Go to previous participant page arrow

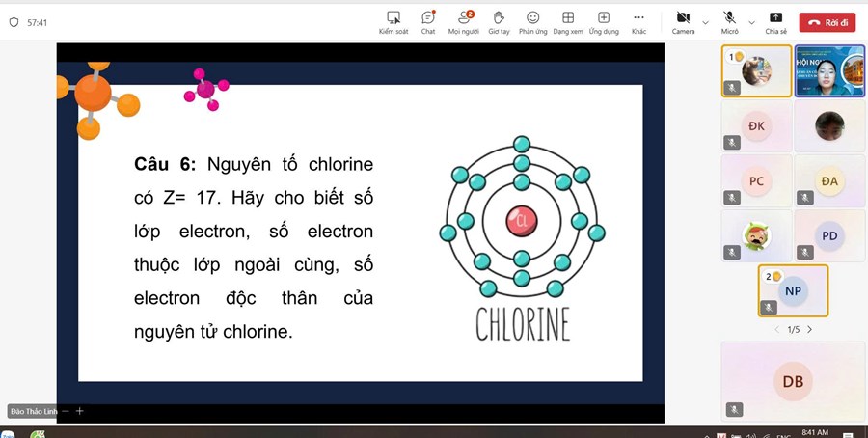pyautogui.click(x=777, y=330)
